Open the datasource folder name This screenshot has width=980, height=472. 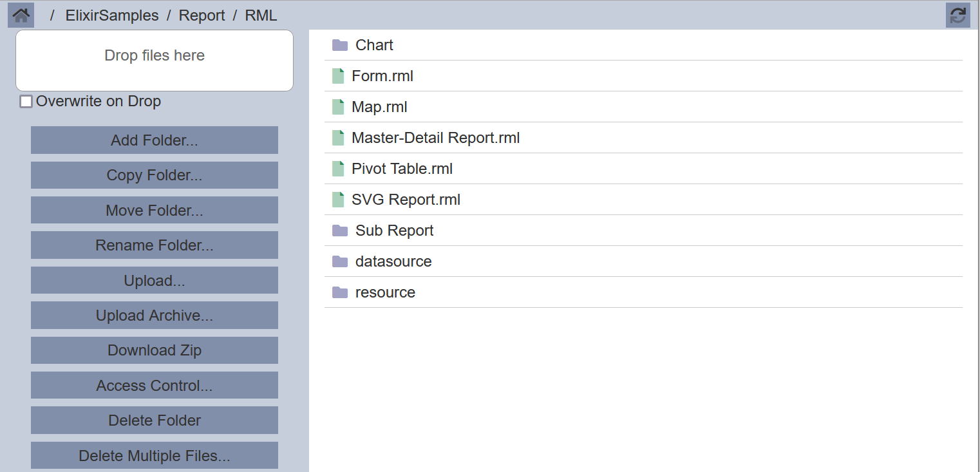click(393, 261)
